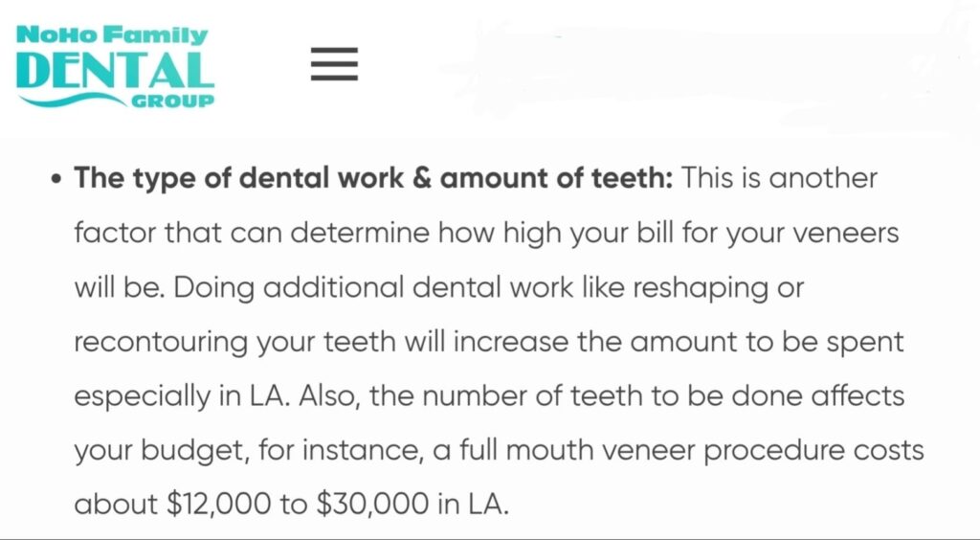Click the words 'your budget' in the paragraph
Viewport: 980px width, 540px height.
click(160, 451)
